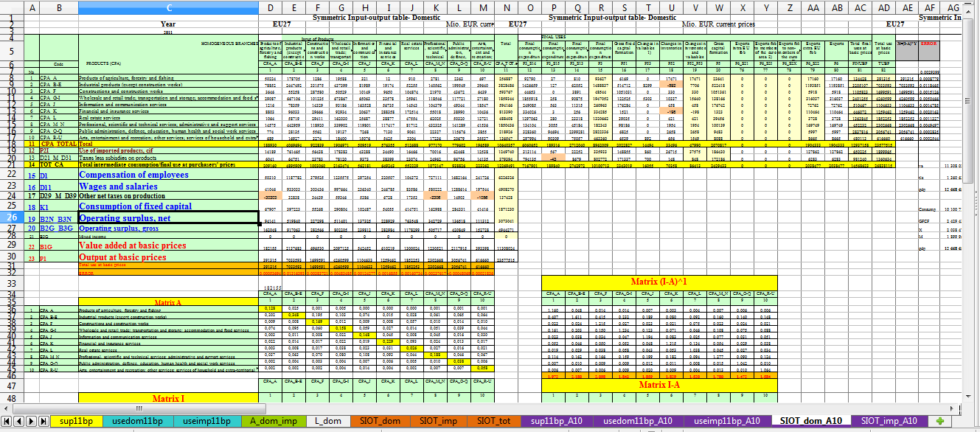Add a new sheet with the plus icon
The image size is (980, 432).
click(939, 421)
